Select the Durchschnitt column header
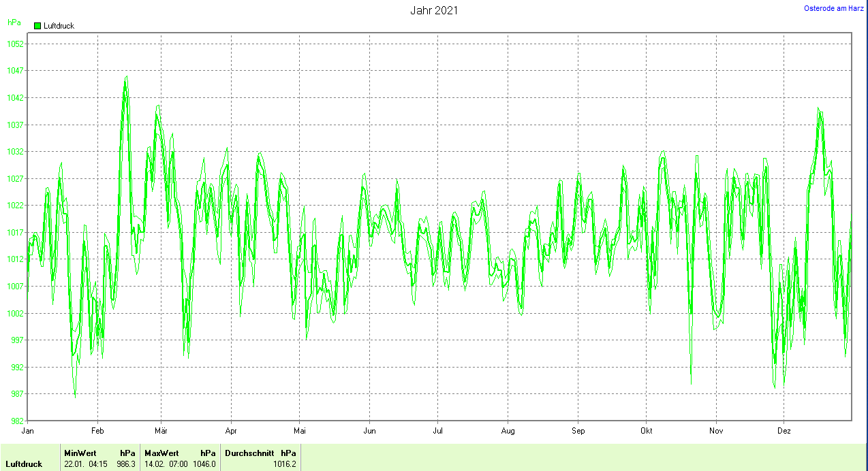The image size is (868, 471). tap(249, 453)
